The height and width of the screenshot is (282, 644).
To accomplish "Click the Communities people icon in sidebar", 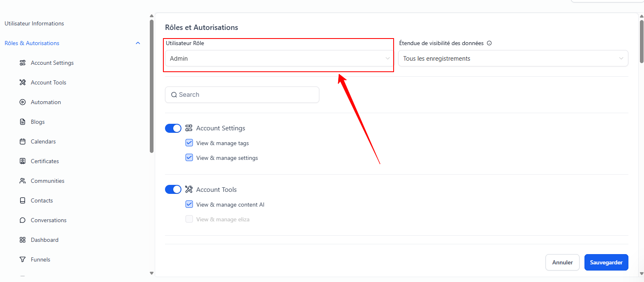I will pos(23,181).
